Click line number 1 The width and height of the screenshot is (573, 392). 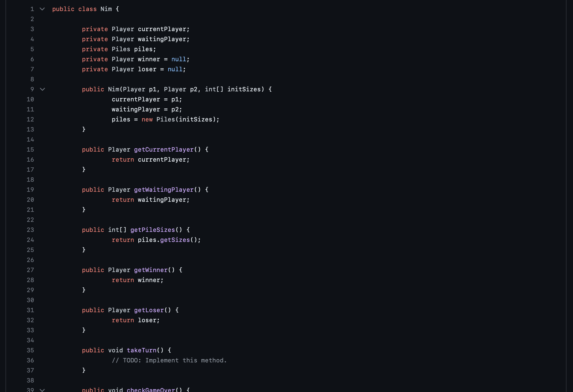32,9
